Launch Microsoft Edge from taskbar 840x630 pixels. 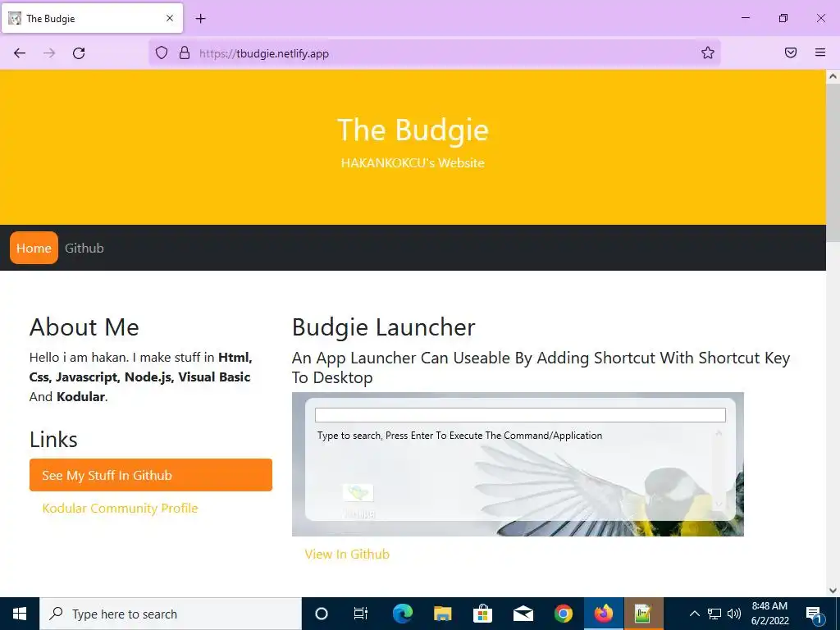tap(402, 614)
